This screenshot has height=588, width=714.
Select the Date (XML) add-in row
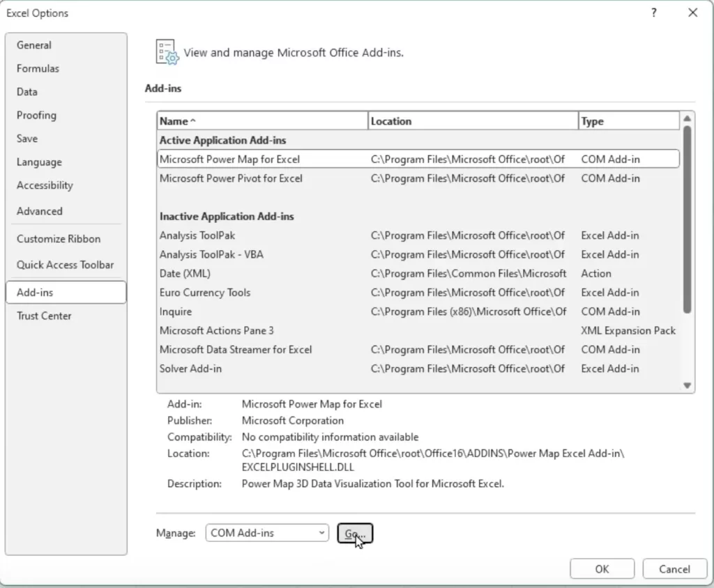(418, 274)
